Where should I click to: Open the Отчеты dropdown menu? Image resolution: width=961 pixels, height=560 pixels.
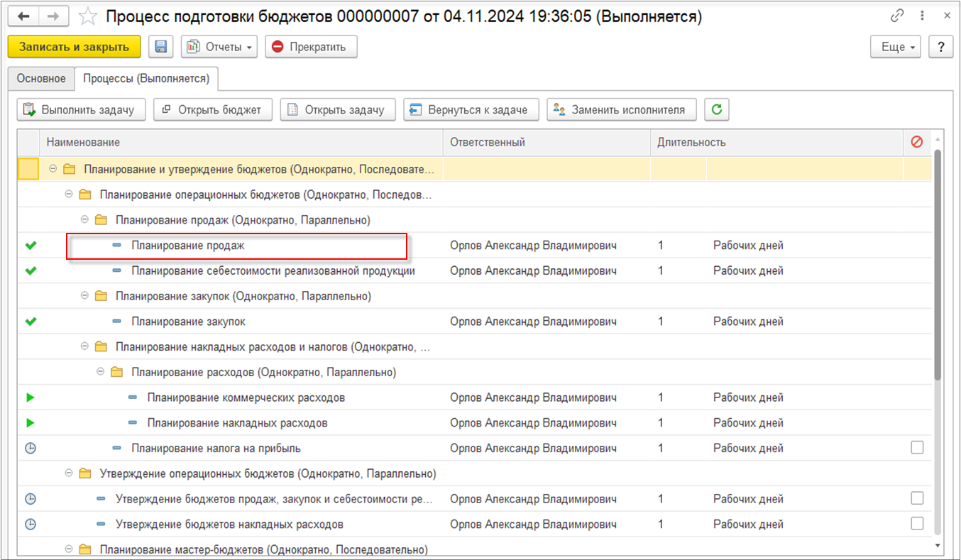(x=221, y=47)
